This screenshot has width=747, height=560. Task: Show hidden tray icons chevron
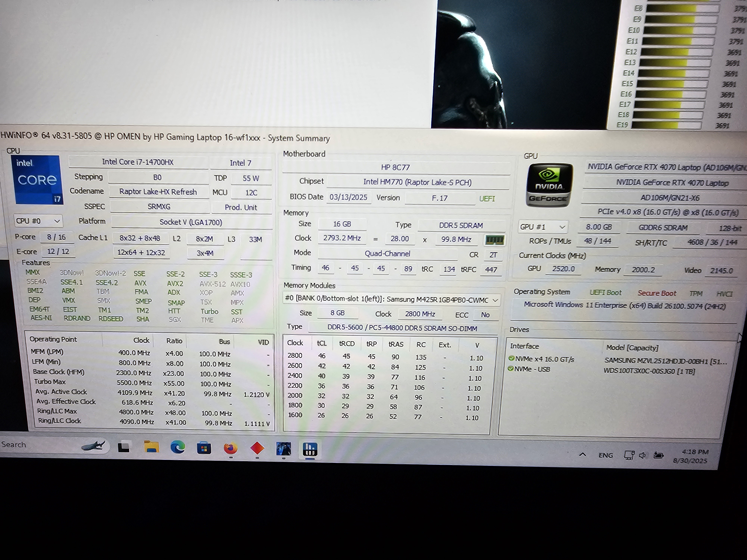(x=582, y=454)
